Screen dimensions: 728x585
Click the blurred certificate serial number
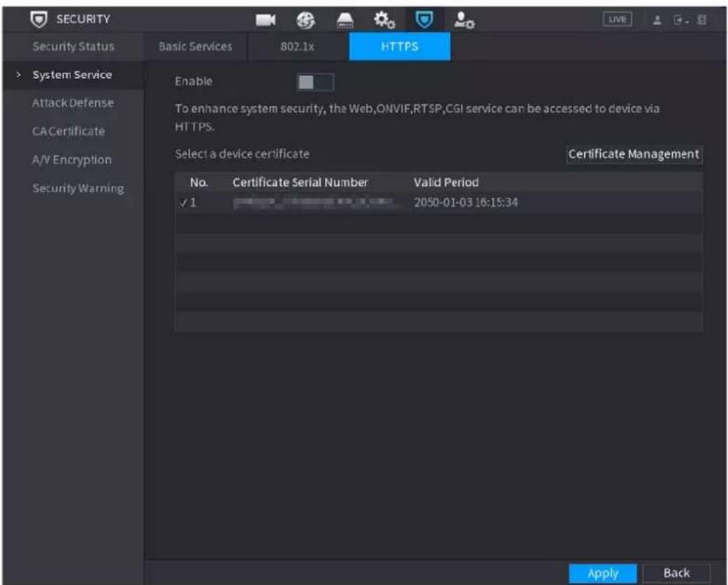pyautogui.click(x=314, y=203)
